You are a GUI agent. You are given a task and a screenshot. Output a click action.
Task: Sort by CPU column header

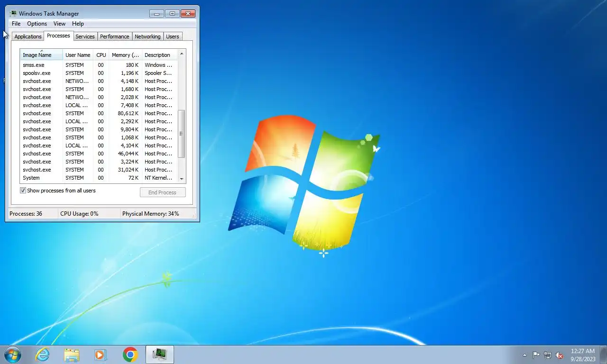point(101,55)
